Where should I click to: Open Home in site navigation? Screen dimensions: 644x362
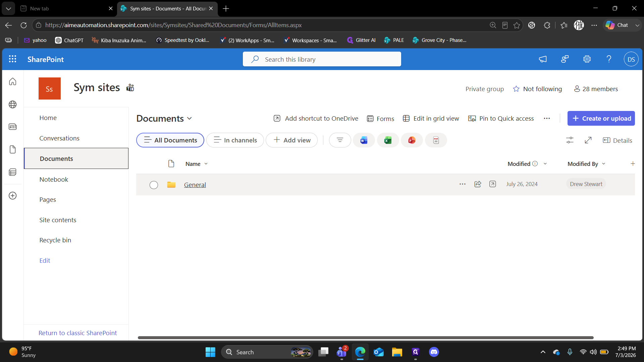tap(48, 118)
